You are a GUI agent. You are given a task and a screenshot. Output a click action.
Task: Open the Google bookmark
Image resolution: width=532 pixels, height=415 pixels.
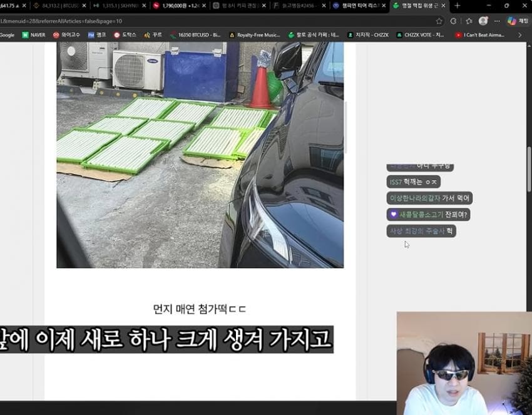pos(7,35)
